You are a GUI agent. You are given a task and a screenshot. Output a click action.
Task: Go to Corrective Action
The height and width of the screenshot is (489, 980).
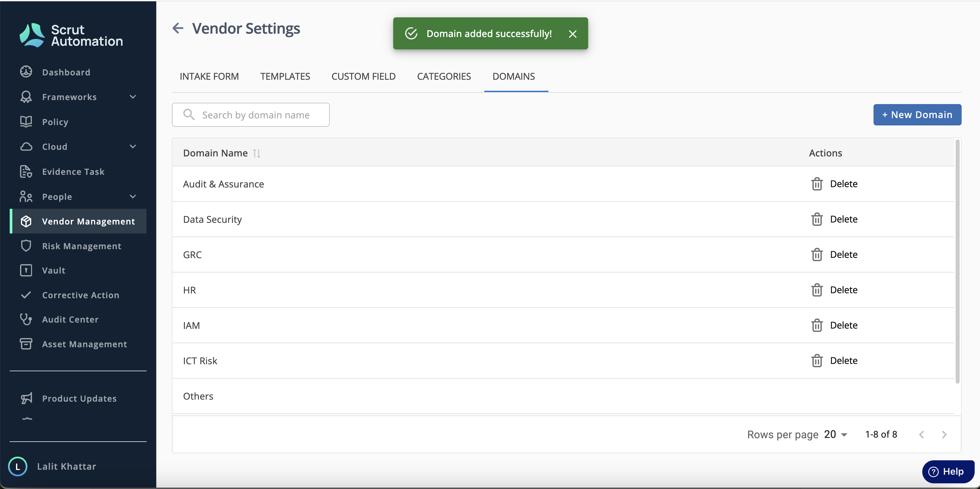pos(80,295)
